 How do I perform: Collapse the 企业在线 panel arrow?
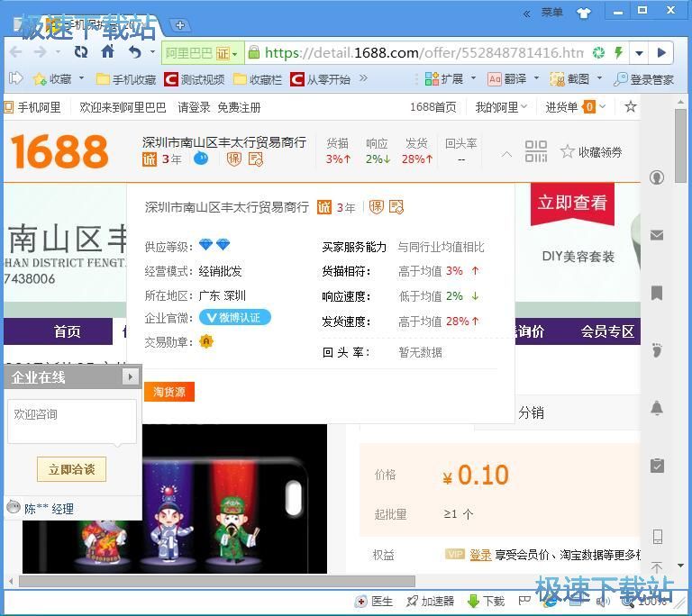click(x=130, y=376)
